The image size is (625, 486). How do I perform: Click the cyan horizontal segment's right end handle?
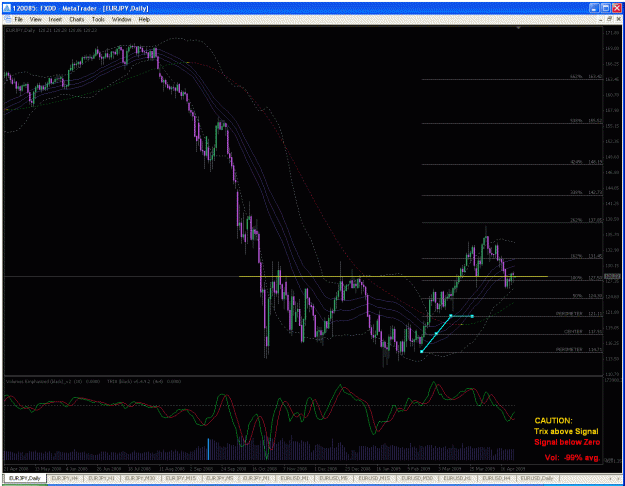pos(472,316)
